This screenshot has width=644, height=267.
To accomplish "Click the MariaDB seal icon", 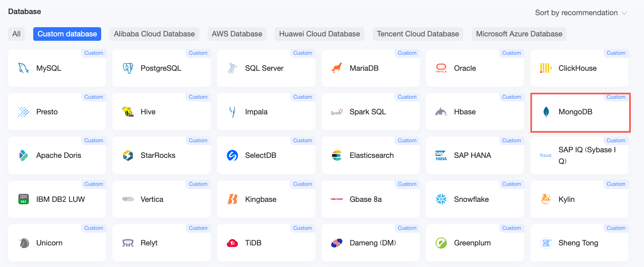I will 337,68.
